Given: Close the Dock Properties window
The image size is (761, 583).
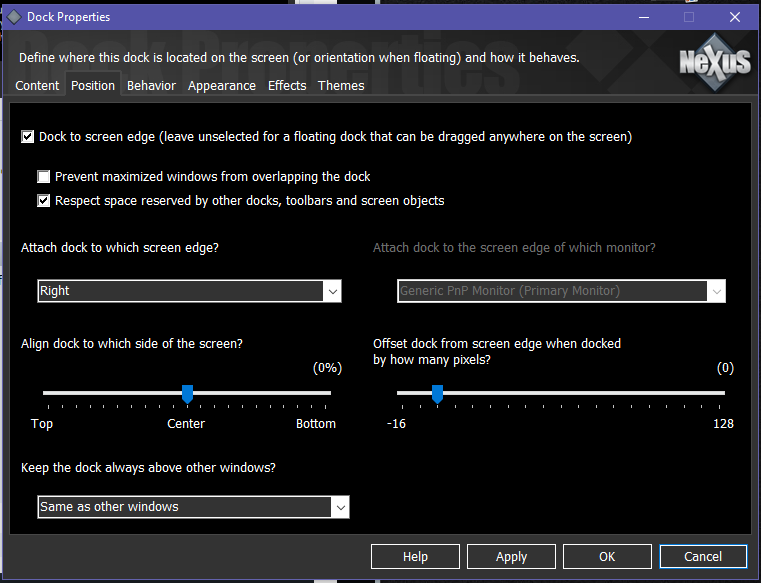Looking at the screenshot, I should pyautogui.click(x=735, y=17).
